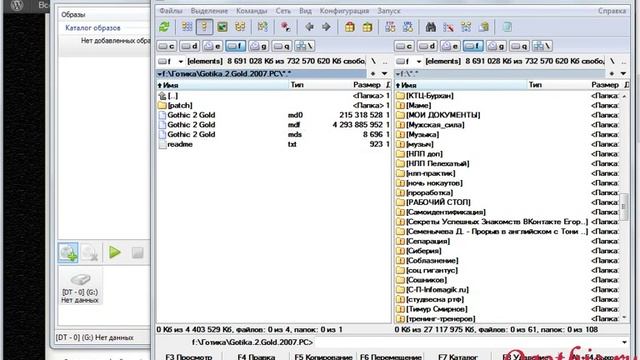Click right panel vertical scrollbar thumb
The width and height of the screenshot is (640, 360).
tap(624, 207)
